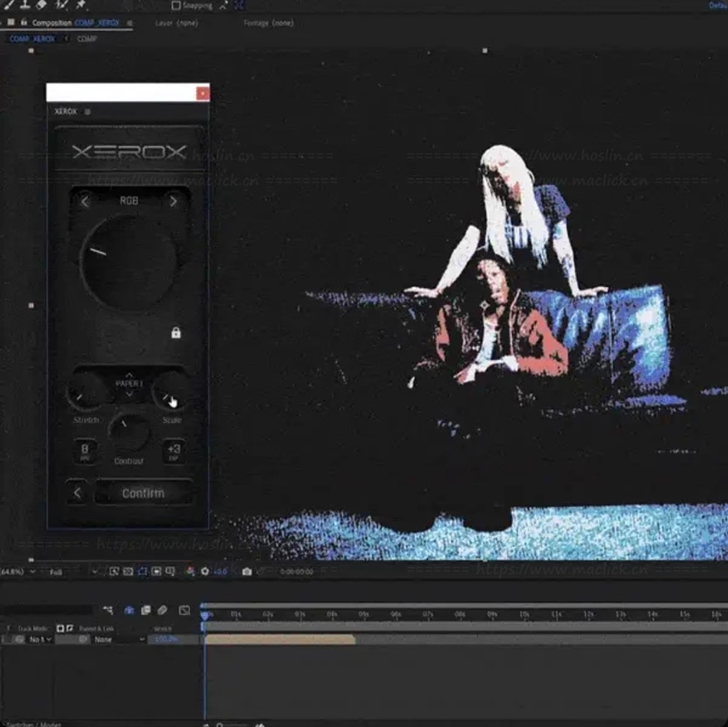
Task: Click the 8 FPS value button
Action: coord(85,450)
